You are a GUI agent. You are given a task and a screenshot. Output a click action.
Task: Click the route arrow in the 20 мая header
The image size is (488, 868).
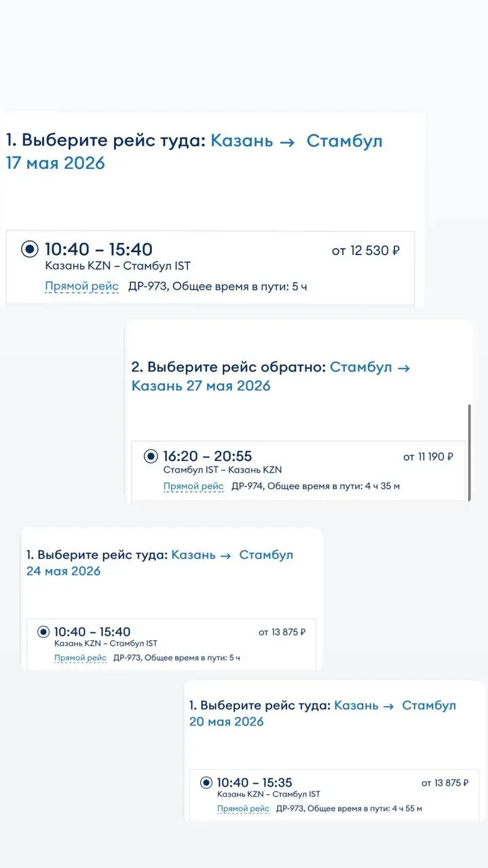click(x=389, y=706)
